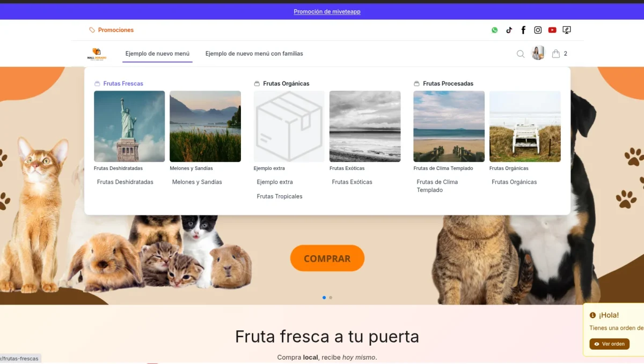The width and height of the screenshot is (644, 364).
Task: Open the YouTube channel icon
Action: tap(552, 30)
